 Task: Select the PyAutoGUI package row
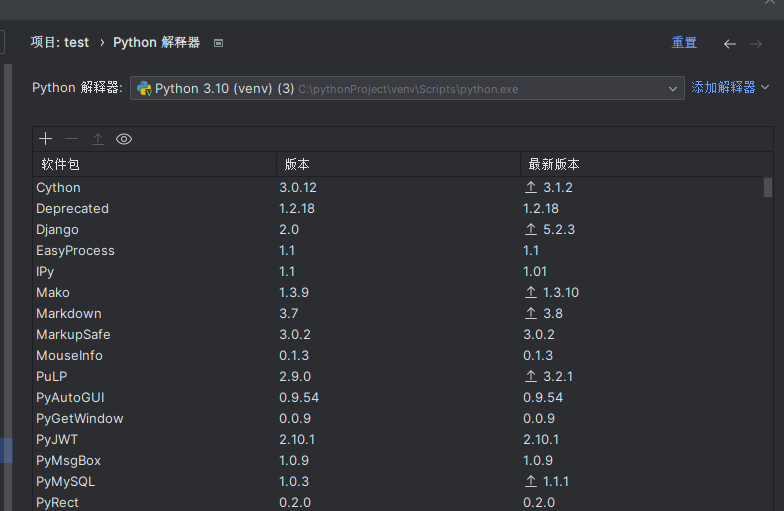[398, 398]
